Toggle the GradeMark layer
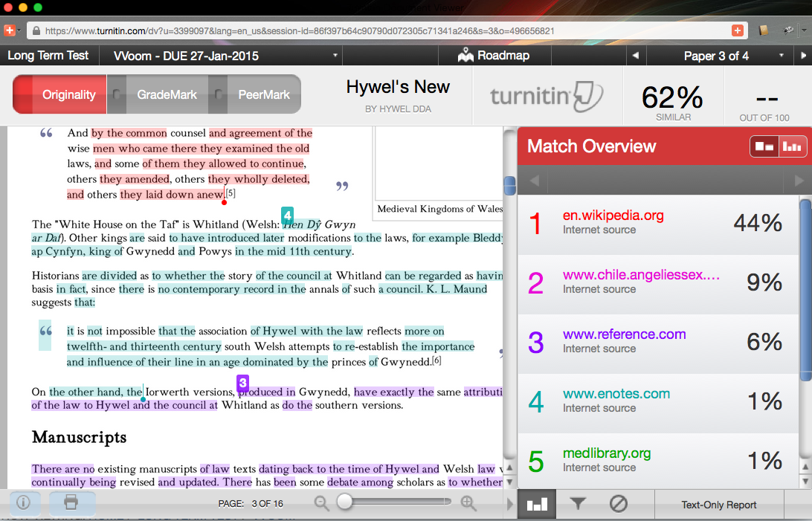Screen dimensions: 812x521 click(167, 94)
